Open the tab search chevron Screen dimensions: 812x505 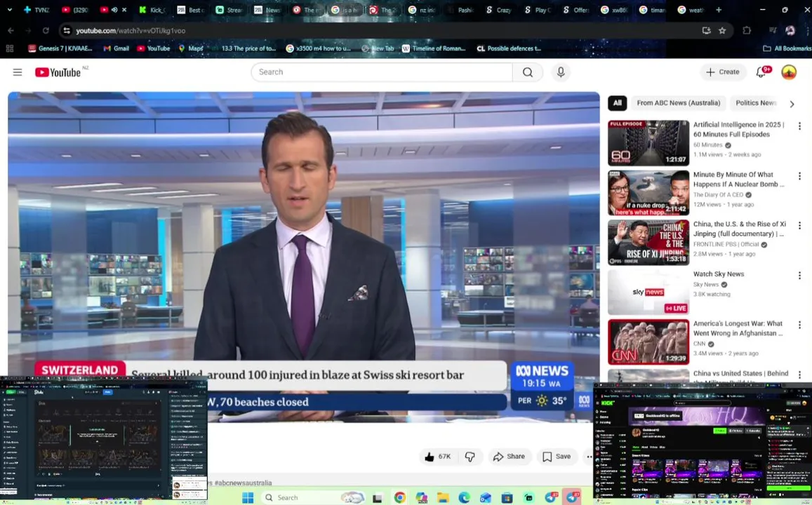point(9,10)
